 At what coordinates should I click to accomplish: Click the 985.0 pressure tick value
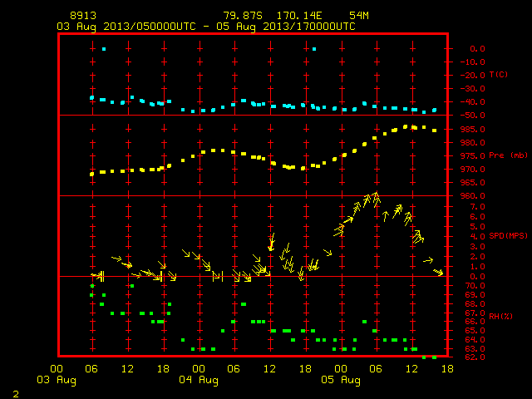(x=472, y=130)
